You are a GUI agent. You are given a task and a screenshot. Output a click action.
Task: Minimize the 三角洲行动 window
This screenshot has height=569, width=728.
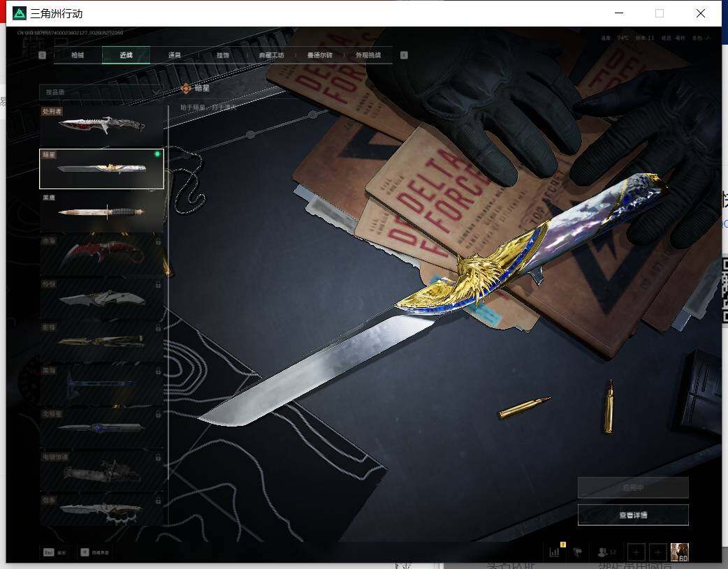click(x=619, y=13)
